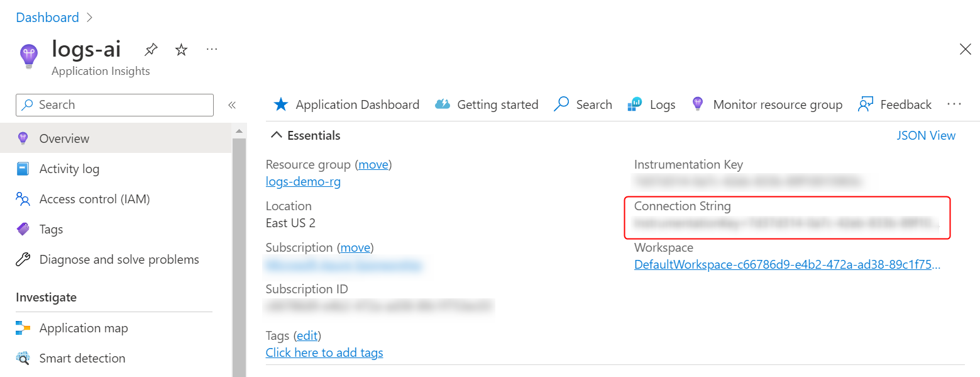Open logs-demo-rg resource group link

pyautogui.click(x=303, y=182)
